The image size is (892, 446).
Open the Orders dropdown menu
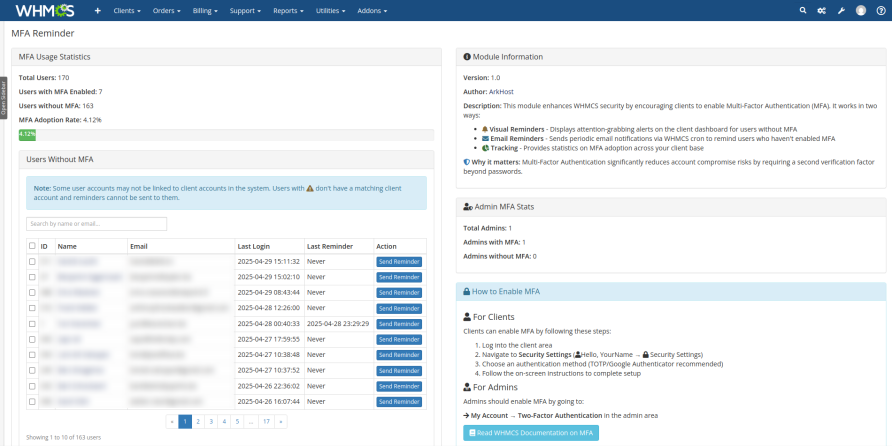pyautogui.click(x=167, y=11)
